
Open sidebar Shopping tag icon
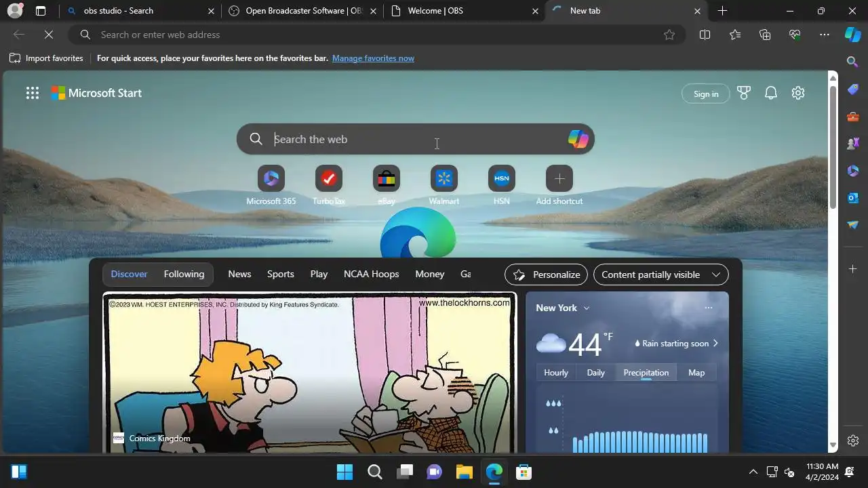point(853,89)
